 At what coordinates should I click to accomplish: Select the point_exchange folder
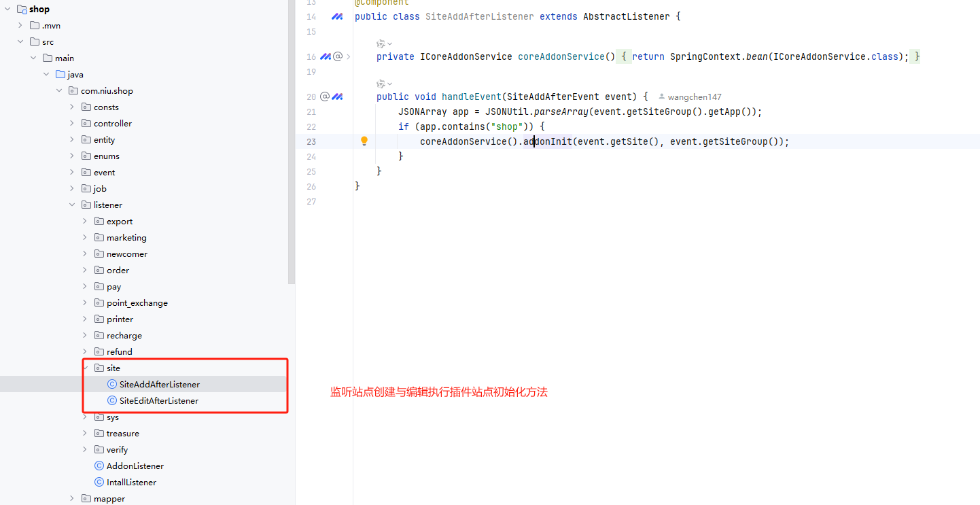pos(137,303)
